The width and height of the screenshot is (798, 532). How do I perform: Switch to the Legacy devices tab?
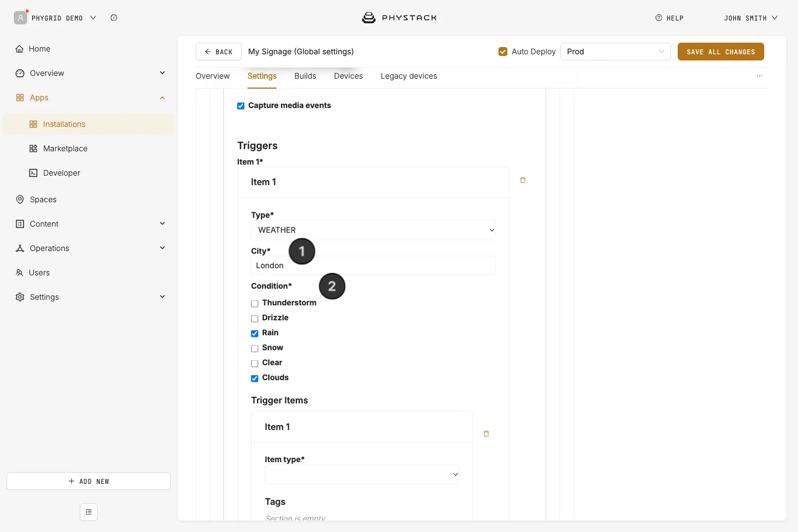click(409, 76)
